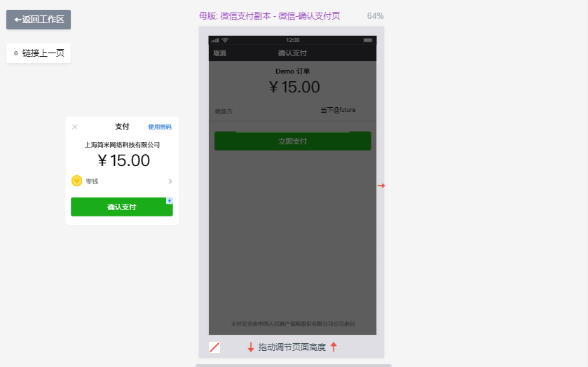Click the battery icon in phone status bar

coord(367,40)
